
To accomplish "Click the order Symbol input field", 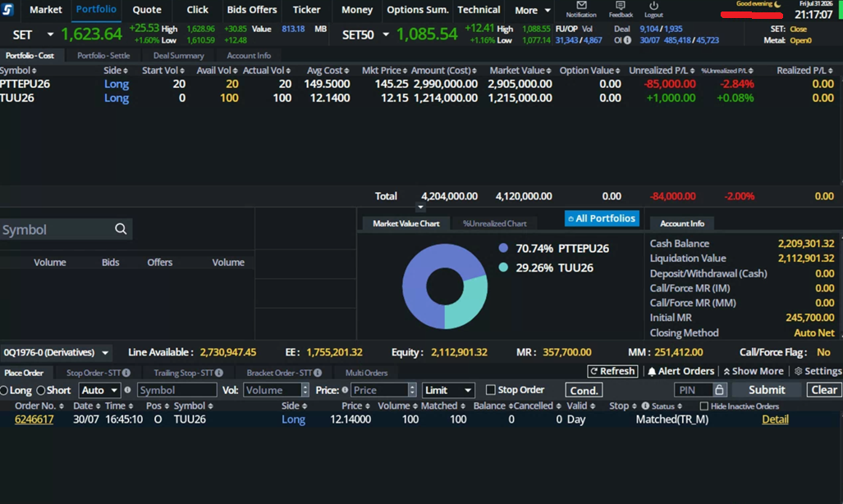I will [176, 390].
